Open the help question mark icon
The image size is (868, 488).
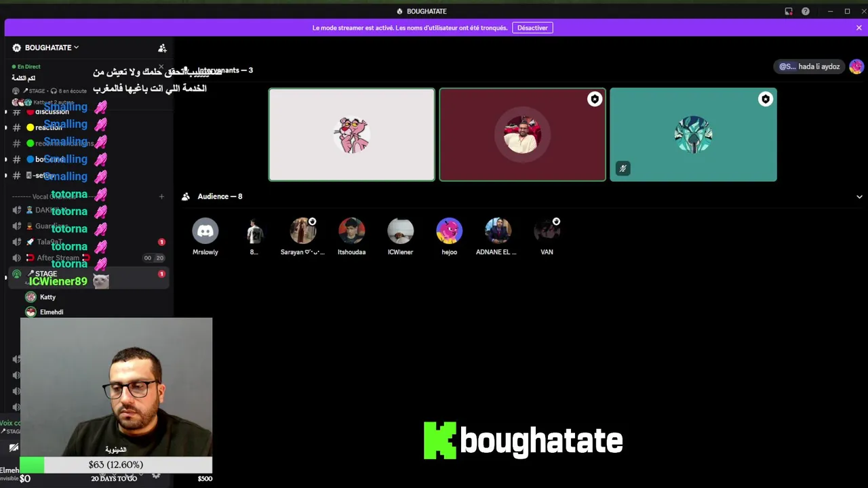point(806,11)
